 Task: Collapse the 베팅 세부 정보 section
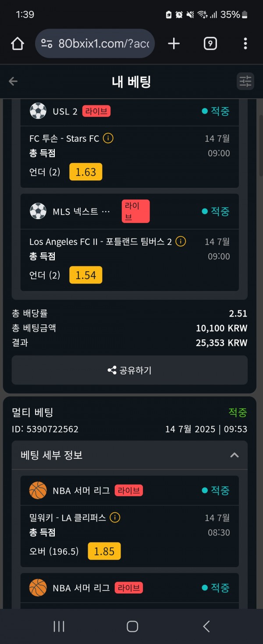click(x=235, y=455)
